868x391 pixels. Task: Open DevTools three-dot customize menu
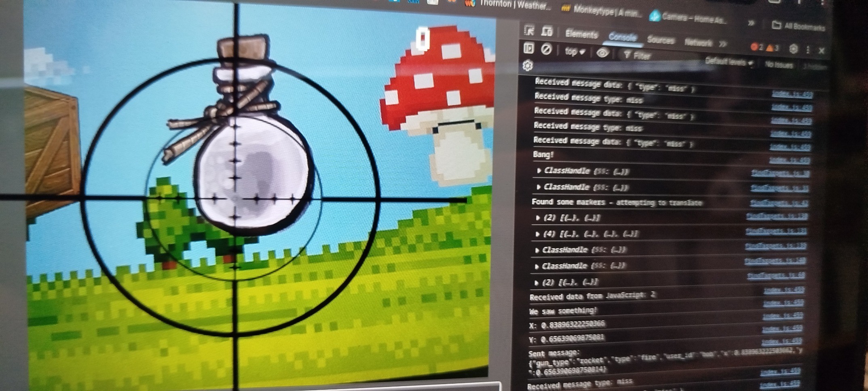click(808, 49)
